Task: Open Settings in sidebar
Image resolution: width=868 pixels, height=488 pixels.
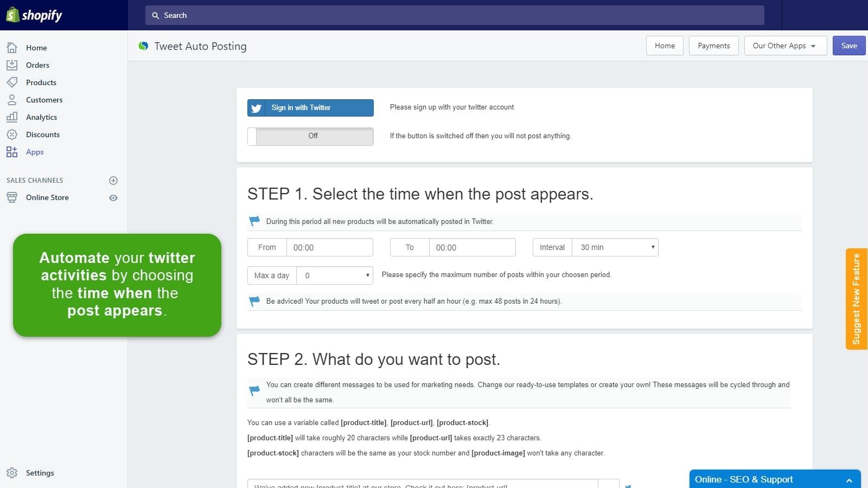Action: [40, 473]
